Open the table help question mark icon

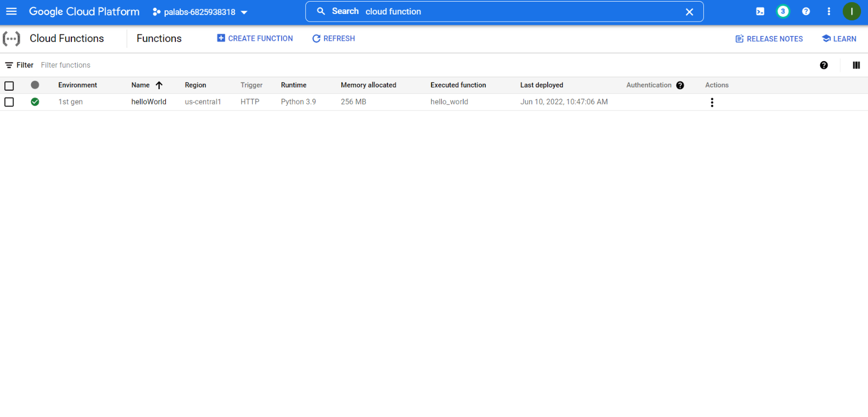point(824,65)
